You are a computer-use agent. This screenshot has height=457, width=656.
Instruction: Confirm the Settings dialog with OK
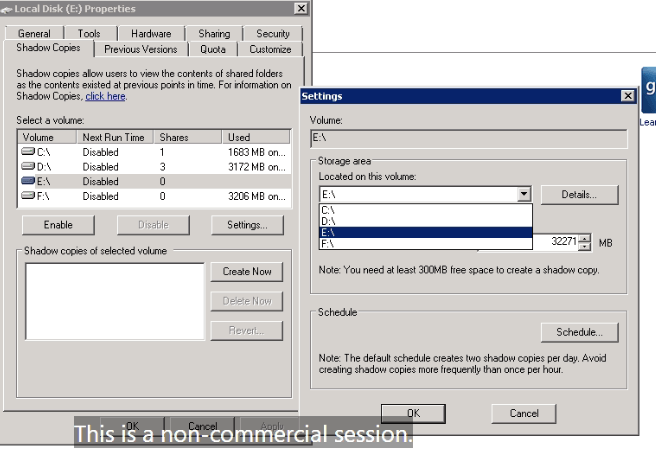(413, 413)
